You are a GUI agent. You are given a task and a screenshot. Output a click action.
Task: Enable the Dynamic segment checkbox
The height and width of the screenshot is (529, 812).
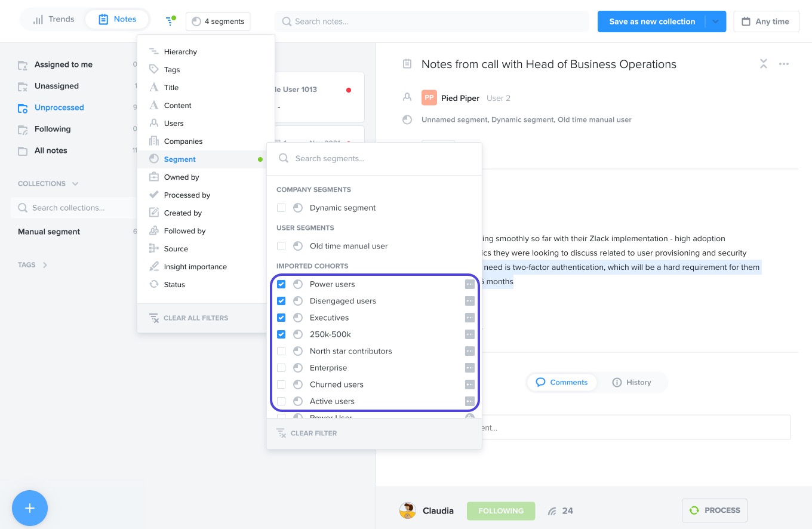tap(281, 208)
